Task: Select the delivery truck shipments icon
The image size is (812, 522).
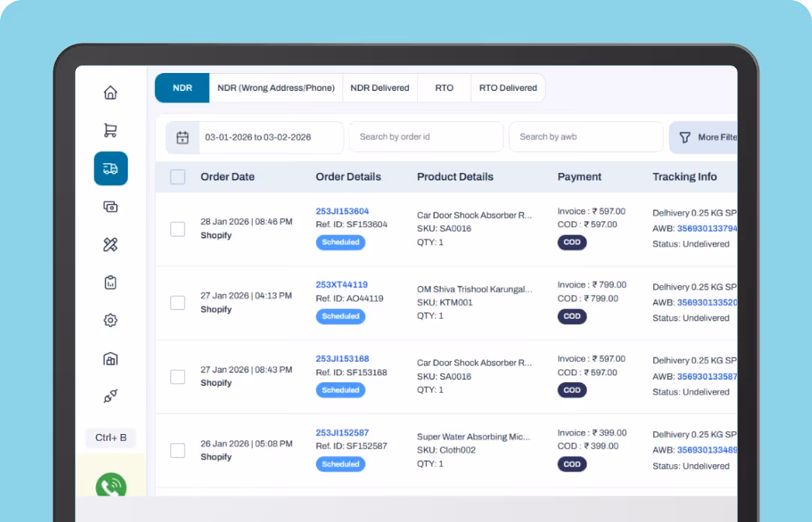Action: [x=111, y=168]
